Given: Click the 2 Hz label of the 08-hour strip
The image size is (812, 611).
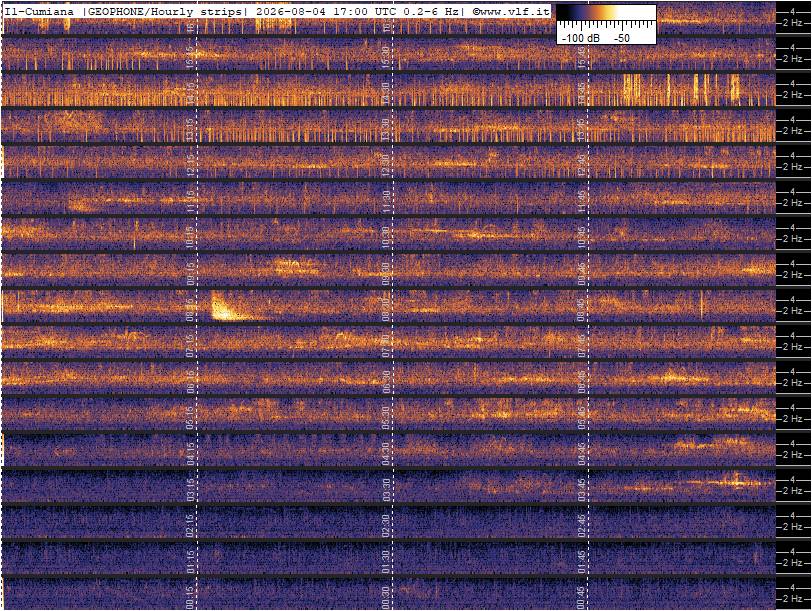Looking at the screenshot, I should point(793,311).
